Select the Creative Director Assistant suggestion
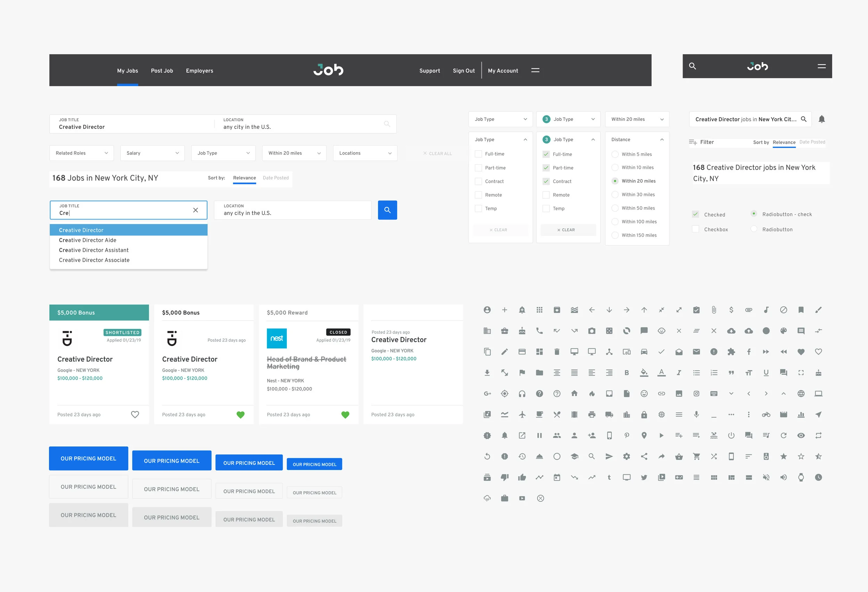The height and width of the screenshot is (592, 868). pos(93,250)
